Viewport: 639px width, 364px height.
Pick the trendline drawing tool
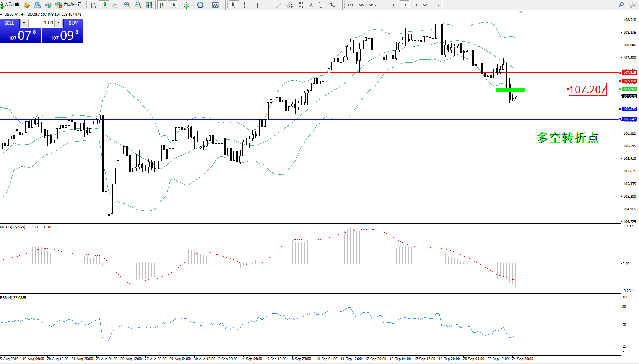click(x=279, y=5)
